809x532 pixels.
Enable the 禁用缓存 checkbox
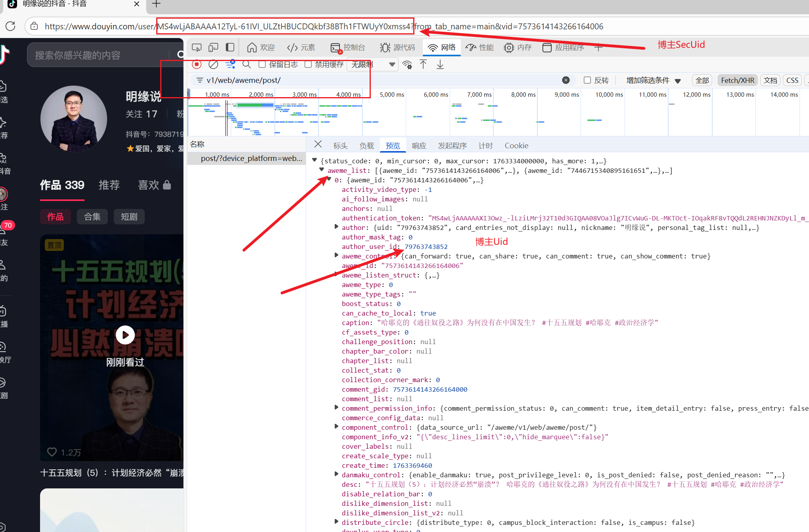coord(308,64)
